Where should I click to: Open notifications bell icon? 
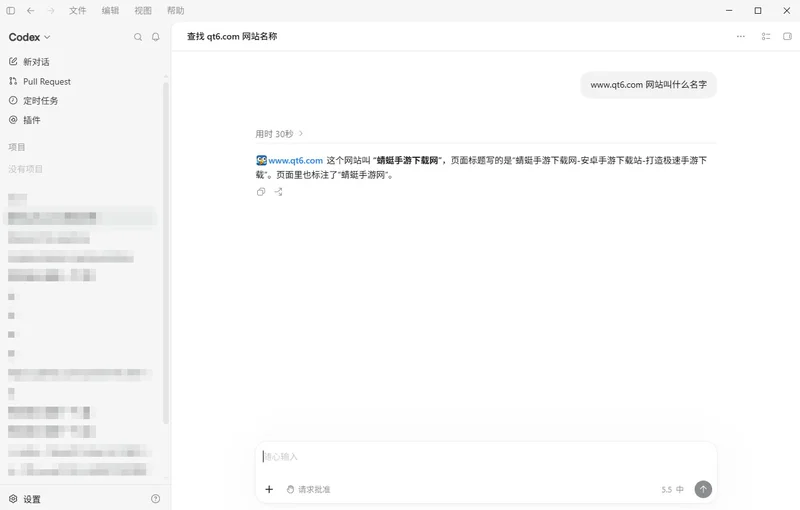tap(156, 37)
